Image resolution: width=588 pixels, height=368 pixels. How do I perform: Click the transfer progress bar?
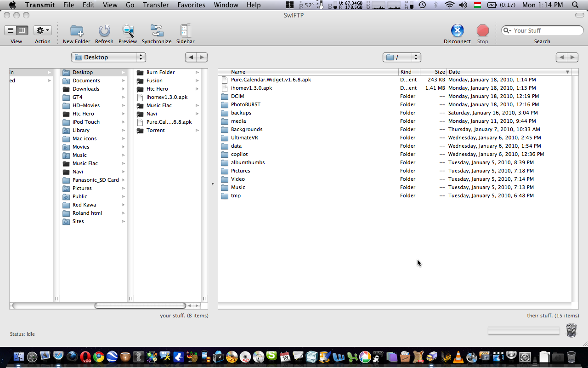point(524,331)
